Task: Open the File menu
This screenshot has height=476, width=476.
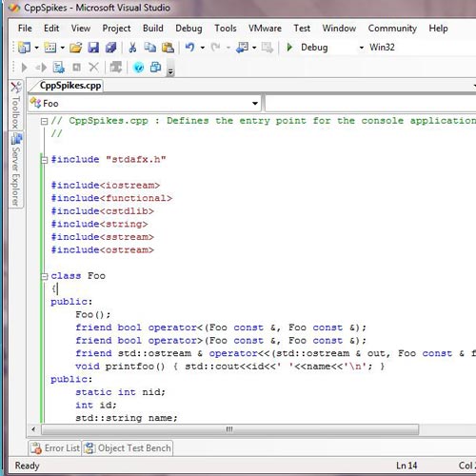Action: point(25,29)
